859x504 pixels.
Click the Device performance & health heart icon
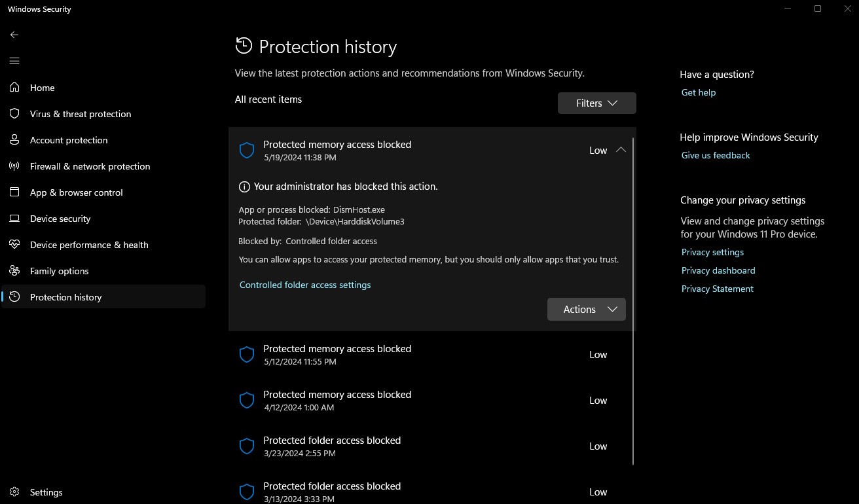(14, 245)
